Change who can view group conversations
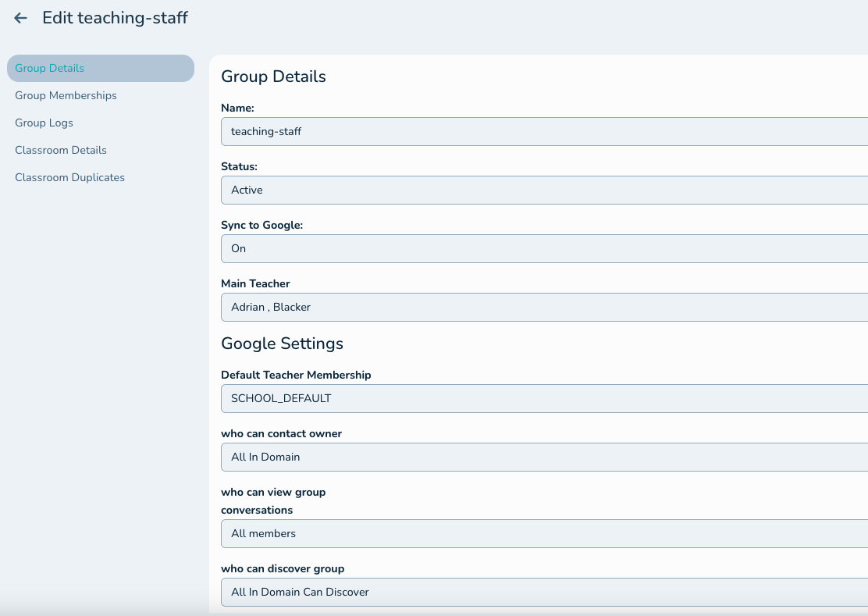Screen dimensions: 868x616 [543, 534]
